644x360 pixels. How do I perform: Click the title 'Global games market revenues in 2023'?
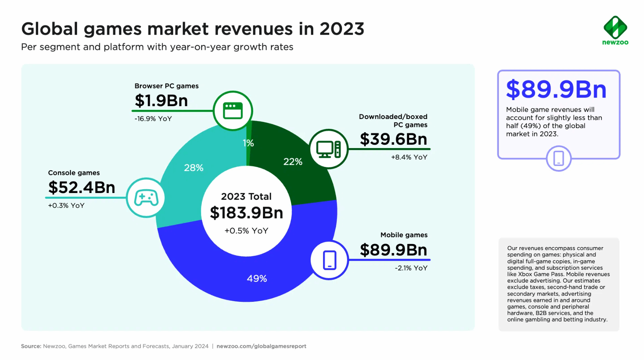click(193, 29)
